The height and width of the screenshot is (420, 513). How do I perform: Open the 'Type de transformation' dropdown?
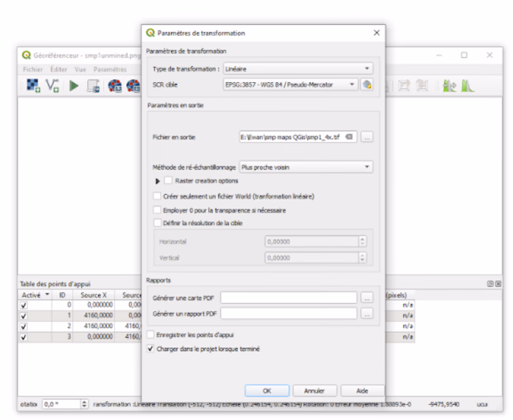pos(297,69)
